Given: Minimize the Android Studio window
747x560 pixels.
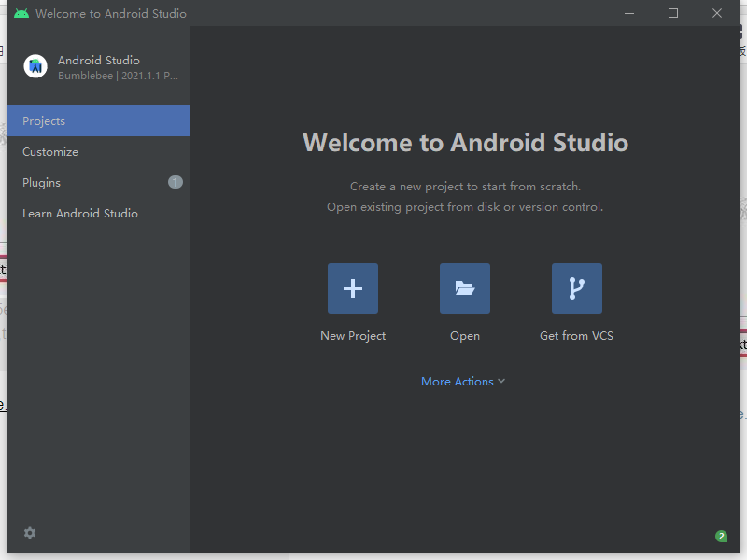Looking at the screenshot, I should 629,13.
